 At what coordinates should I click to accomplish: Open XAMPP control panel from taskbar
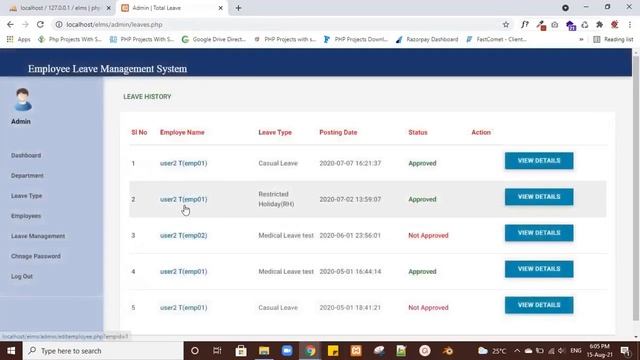click(x=356, y=351)
